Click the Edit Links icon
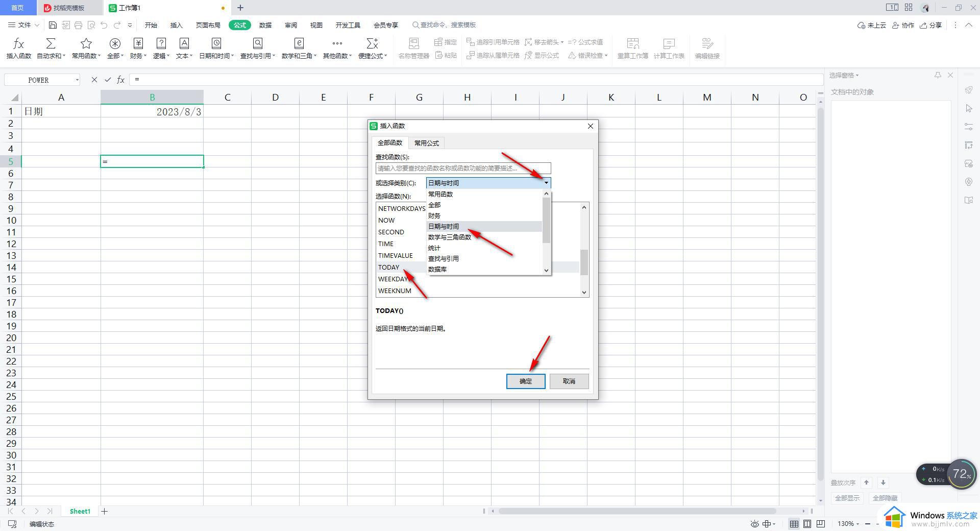The width and height of the screenshot is (980, 531). (707, 43)
